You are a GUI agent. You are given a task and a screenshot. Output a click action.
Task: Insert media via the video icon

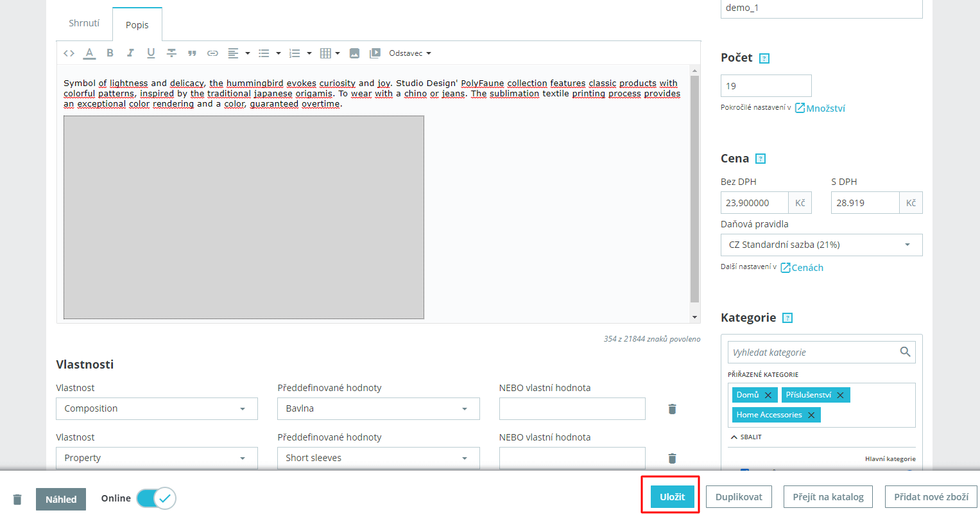[x=375, y=53]
